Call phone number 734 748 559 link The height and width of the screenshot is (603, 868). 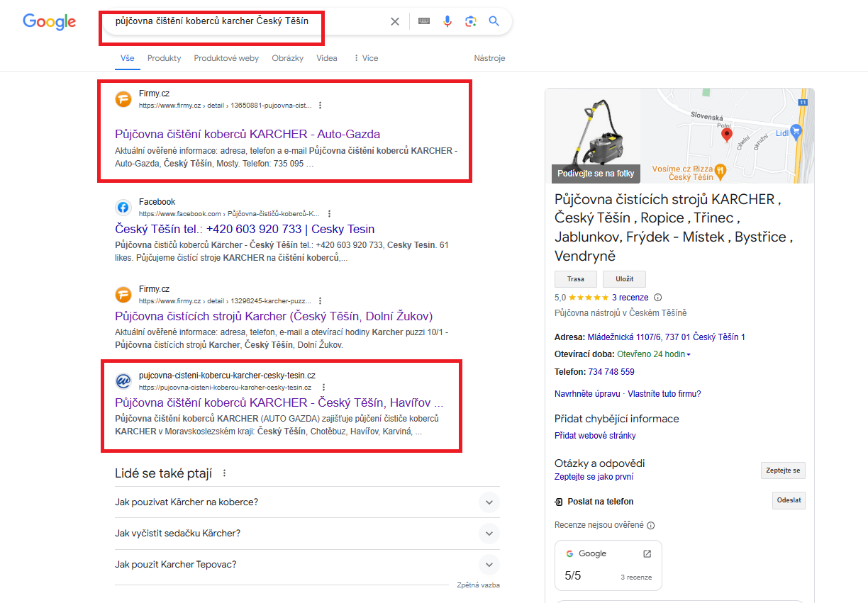611,372
